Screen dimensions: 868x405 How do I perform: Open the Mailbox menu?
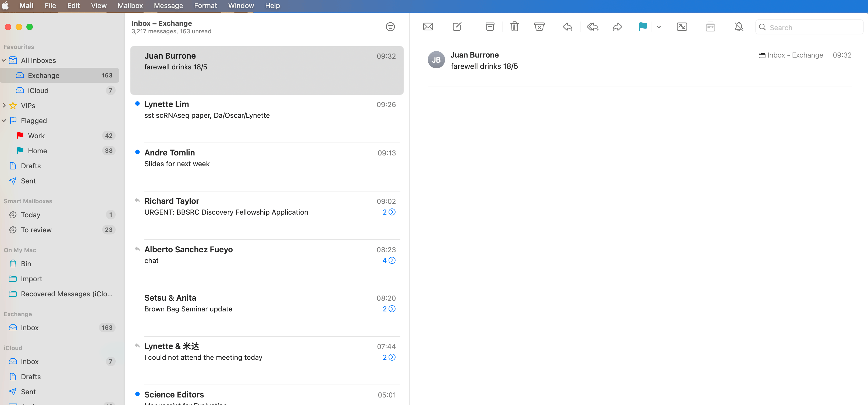point(130,6)
